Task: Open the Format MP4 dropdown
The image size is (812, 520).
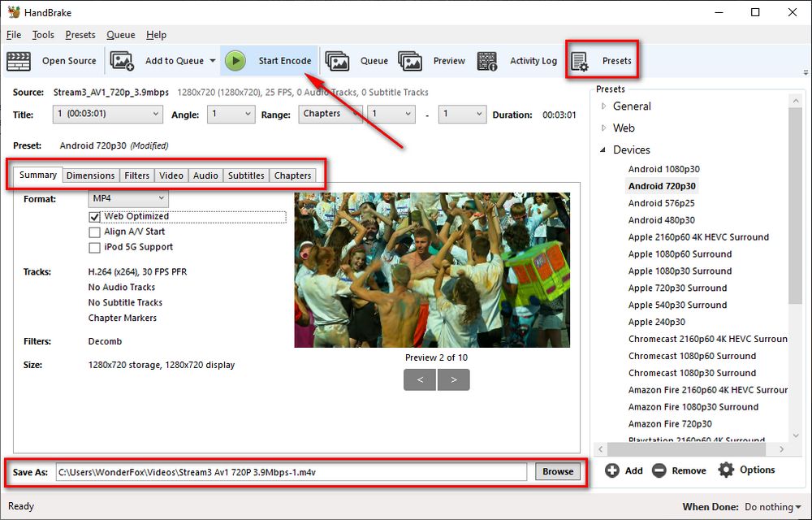Action: point(127,198)
